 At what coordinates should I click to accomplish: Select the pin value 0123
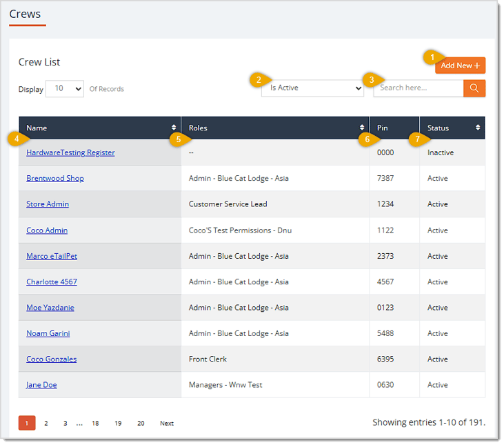coord(385,308)
